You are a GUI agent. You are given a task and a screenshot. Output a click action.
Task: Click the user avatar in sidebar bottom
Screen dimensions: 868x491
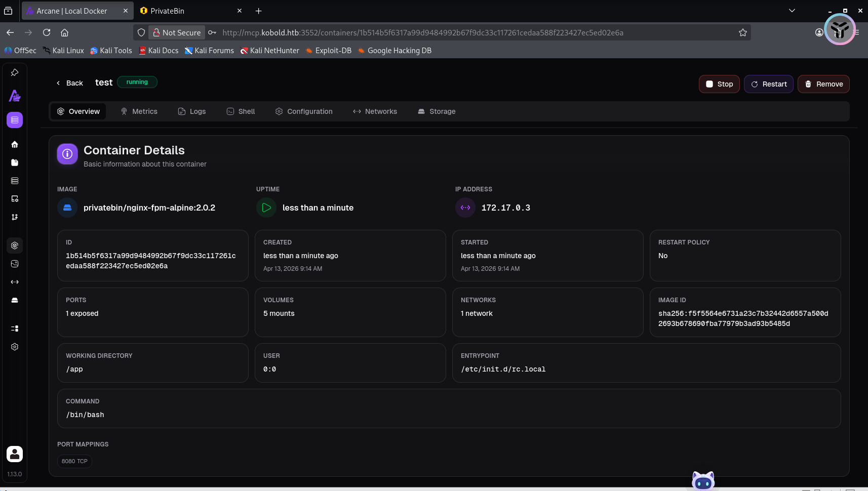[x=15, y=454]
